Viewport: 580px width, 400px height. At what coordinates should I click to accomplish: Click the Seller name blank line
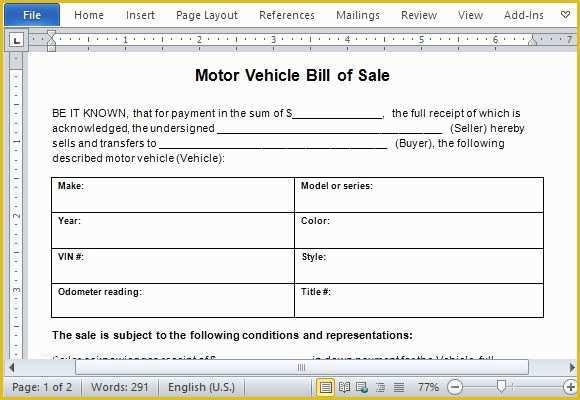coord(330,130)
